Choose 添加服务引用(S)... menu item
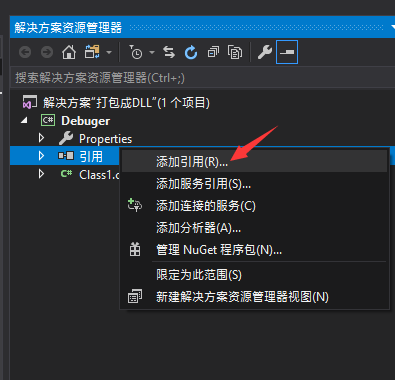 tap(255, 184)
